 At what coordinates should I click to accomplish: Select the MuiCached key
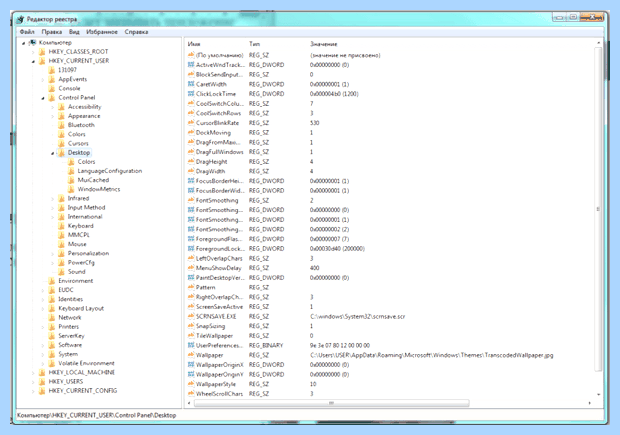[x=93, y=180]
